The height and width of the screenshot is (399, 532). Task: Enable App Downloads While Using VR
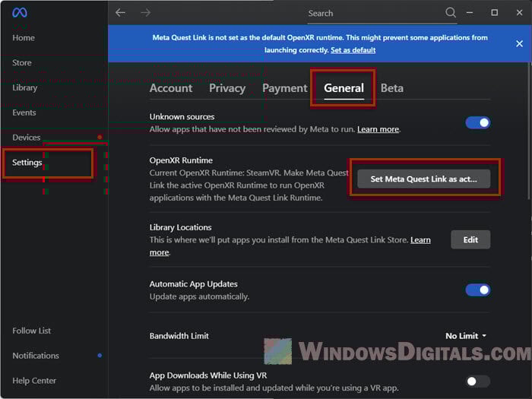pos(478,382)
